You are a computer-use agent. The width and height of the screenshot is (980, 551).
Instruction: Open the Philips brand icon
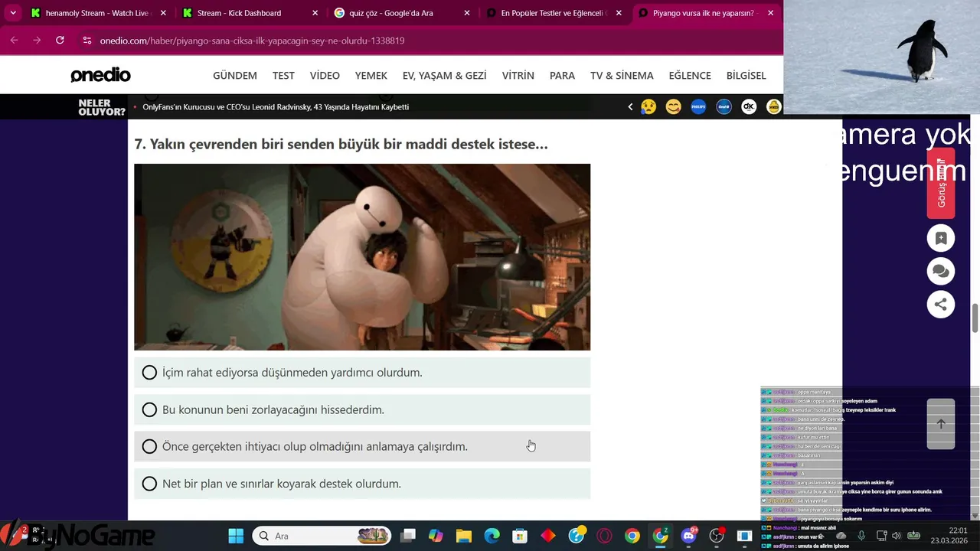click(x=698, y=107)
